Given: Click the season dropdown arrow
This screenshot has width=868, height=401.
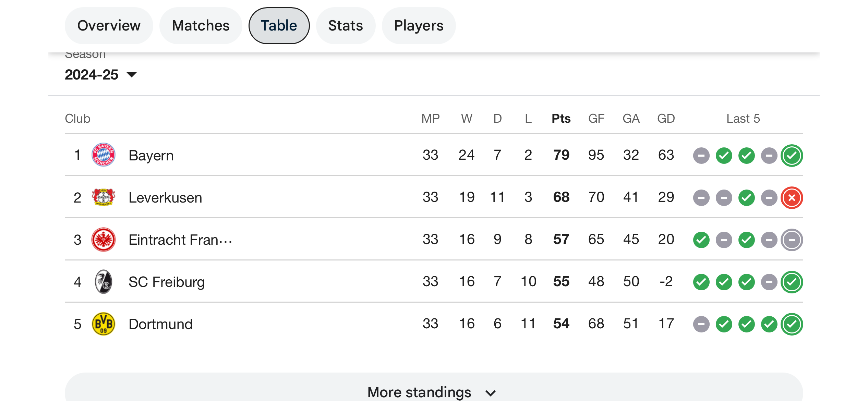Looking at the screenshot, I should pos(132,75).
